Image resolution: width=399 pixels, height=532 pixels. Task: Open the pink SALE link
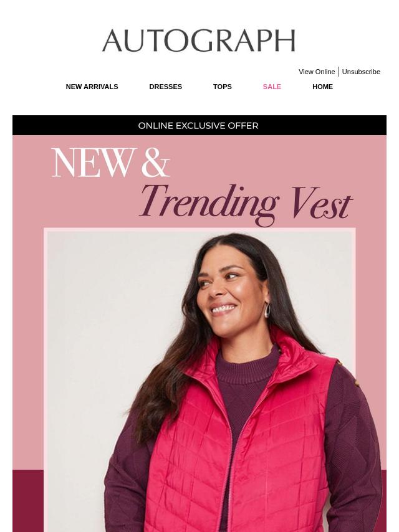click(272, 87)
